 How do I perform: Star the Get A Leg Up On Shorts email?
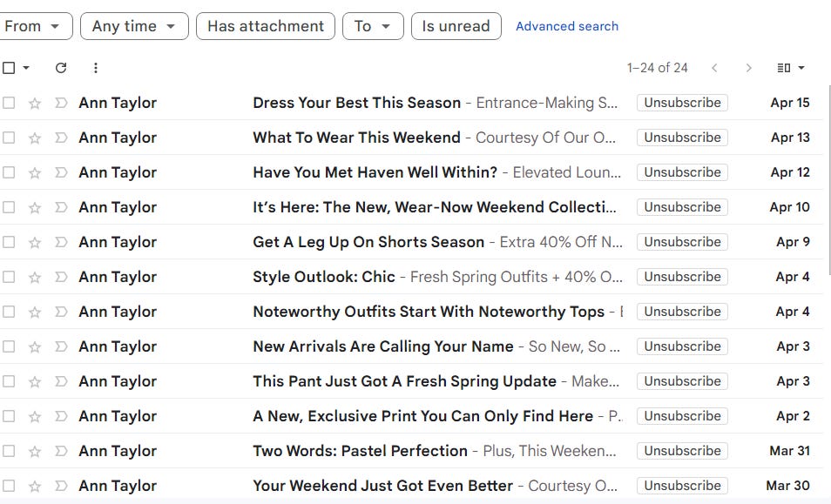pos(35,243)
